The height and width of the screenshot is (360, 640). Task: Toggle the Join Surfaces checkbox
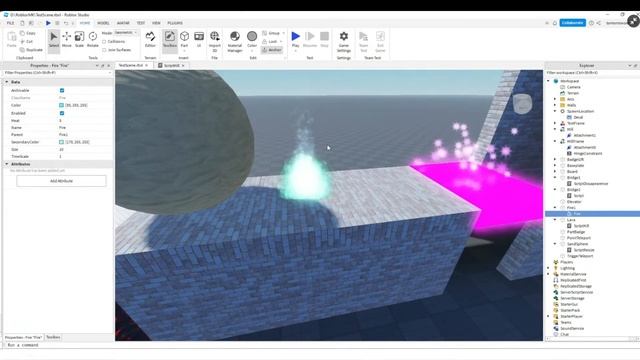click(x=104, y=50)
